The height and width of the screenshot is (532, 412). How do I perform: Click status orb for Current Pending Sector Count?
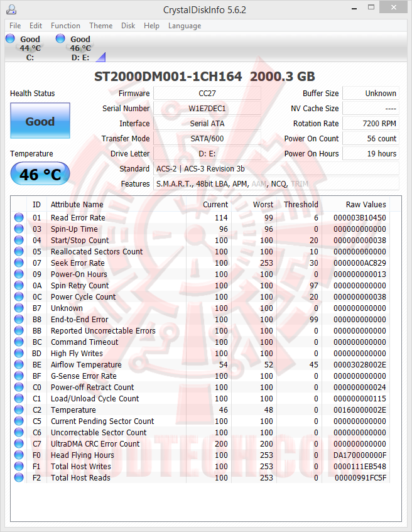(x=19, y=421)
